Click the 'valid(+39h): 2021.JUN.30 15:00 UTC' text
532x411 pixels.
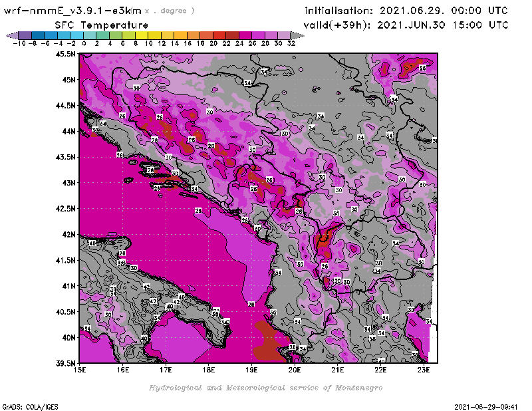point(406,25)
